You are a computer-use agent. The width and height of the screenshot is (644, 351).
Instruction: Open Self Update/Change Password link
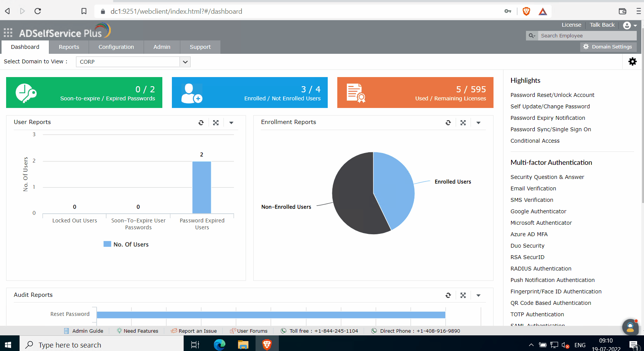point(550,106)
